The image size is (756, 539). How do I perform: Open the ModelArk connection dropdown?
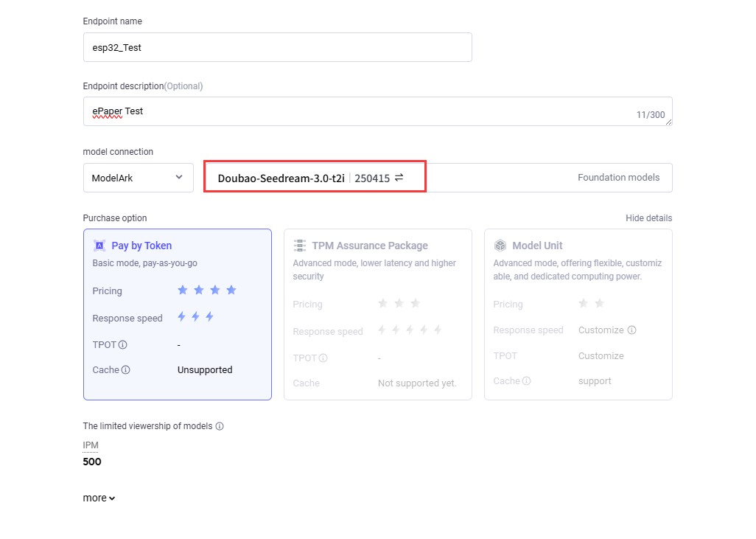coord(138,178)
